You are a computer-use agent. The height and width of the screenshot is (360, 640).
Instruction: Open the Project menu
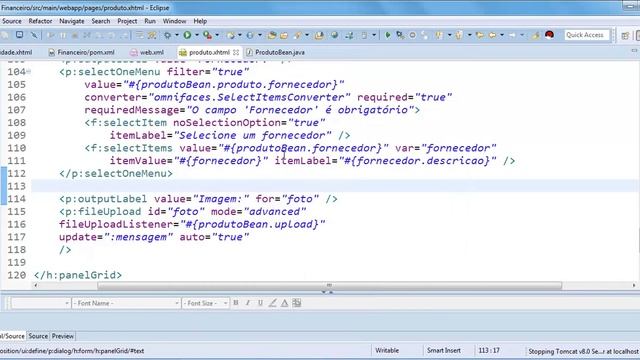[x=127, y=21]
